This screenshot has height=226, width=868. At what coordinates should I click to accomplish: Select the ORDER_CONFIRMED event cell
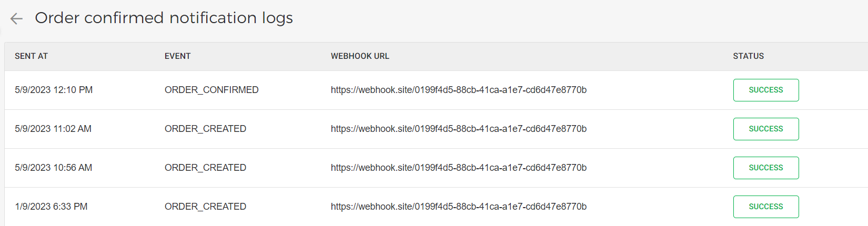coord(211,90)
